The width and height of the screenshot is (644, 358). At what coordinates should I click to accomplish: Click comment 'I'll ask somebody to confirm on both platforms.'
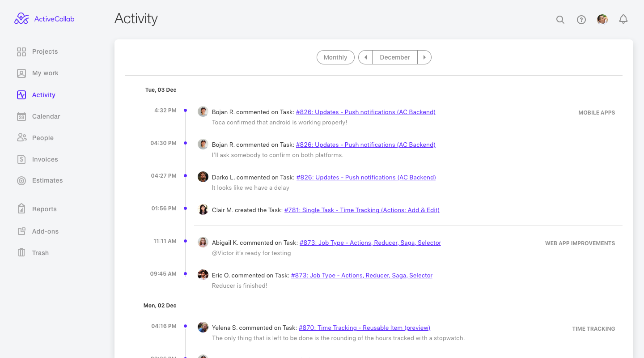(278, 155)
